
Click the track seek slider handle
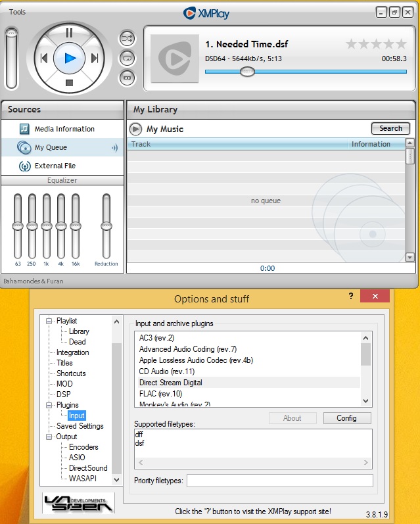[247, 72]
